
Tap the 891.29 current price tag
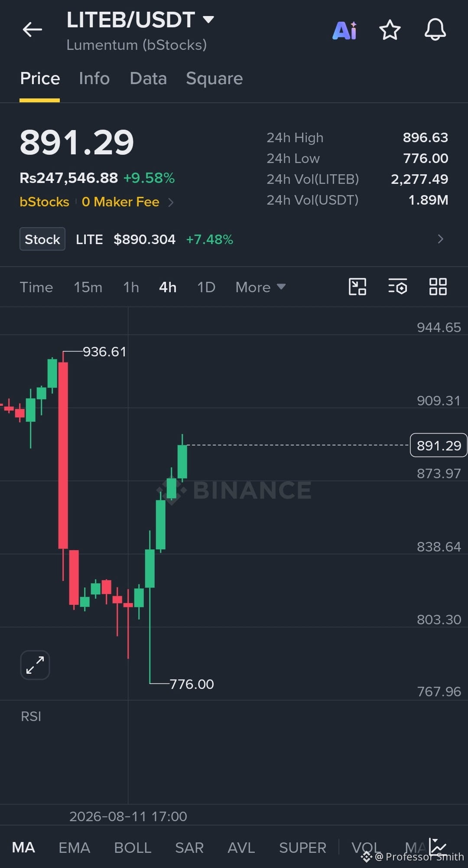(439, 445)
